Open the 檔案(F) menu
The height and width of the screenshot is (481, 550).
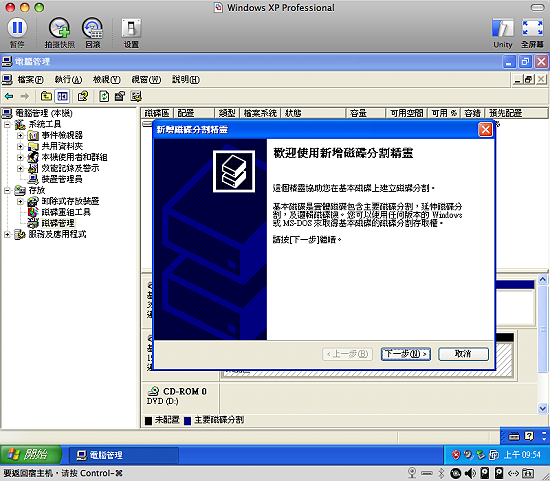point(31,80)
